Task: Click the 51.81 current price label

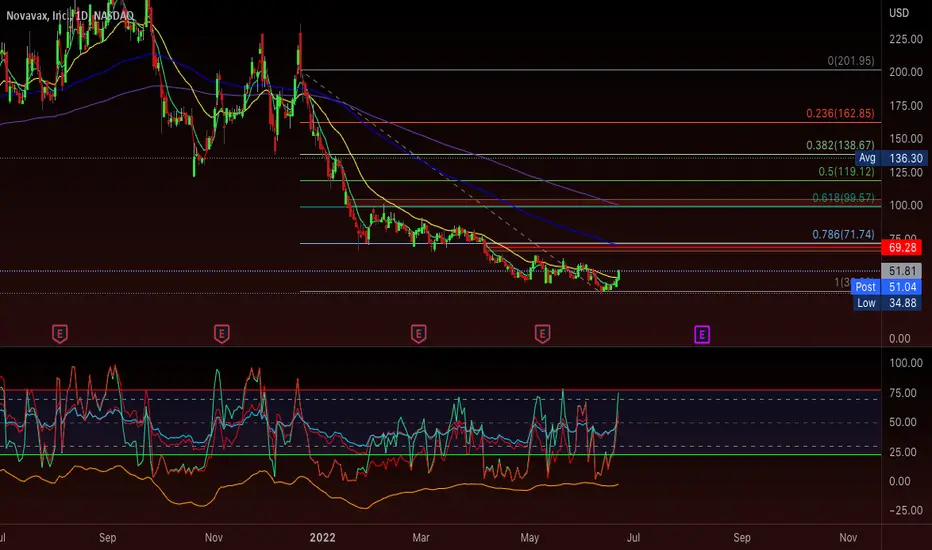Action: tap(902, 271)
